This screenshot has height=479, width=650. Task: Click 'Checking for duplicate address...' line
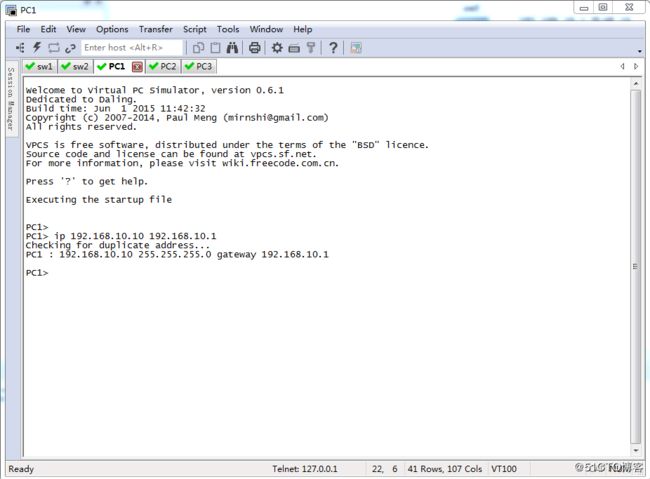[x=118, y=245]
